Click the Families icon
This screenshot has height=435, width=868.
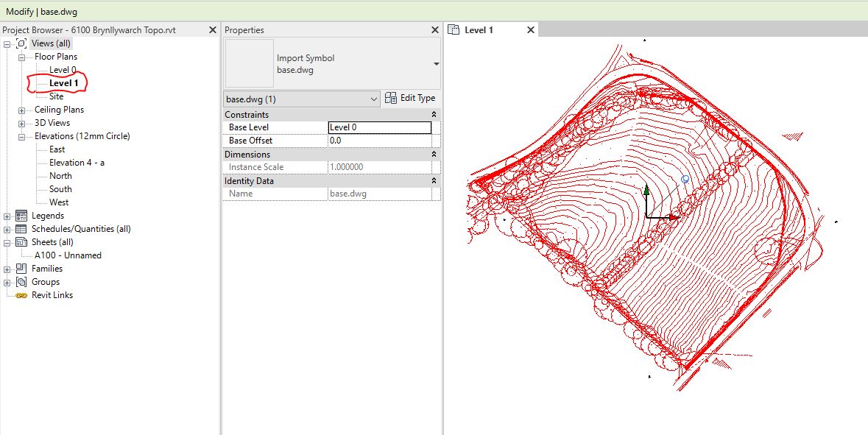pos(21,269)
